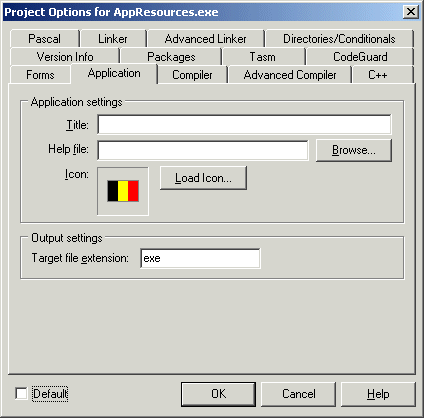The height and width of the screenshot is (418, 424).
Task: Switch to the Packages tab
Action: [x=171, y=57]
